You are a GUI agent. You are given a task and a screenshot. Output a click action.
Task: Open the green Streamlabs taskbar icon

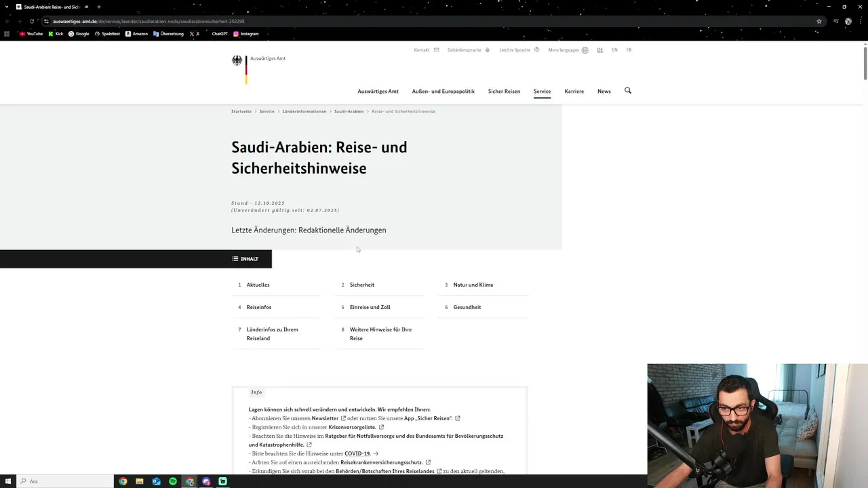222,481
